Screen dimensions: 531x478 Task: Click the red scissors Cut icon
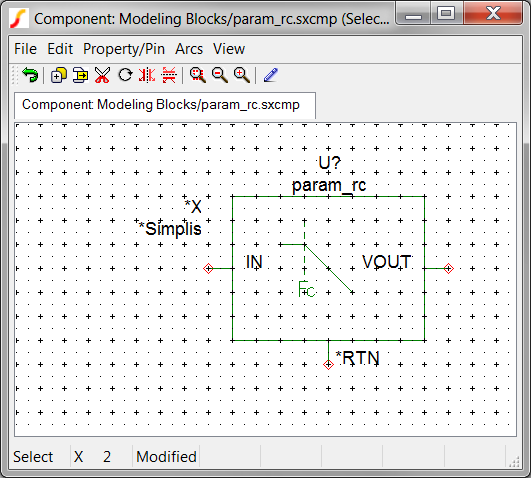click(102, 75)
